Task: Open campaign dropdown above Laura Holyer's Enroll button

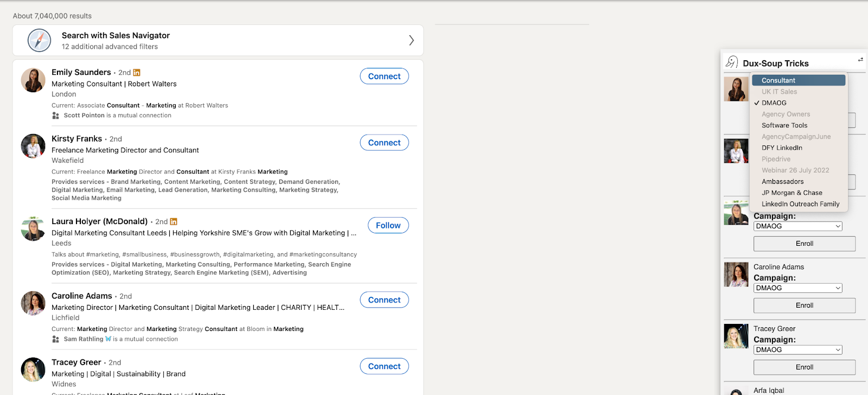Action: pyautogui.click(x=798, y=226)
